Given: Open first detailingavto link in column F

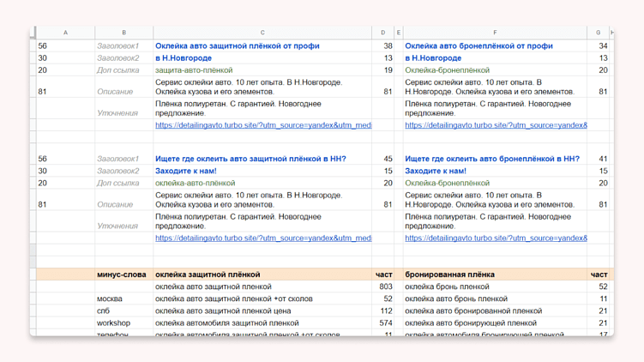Looking at the screenshot, I should 496,125.
